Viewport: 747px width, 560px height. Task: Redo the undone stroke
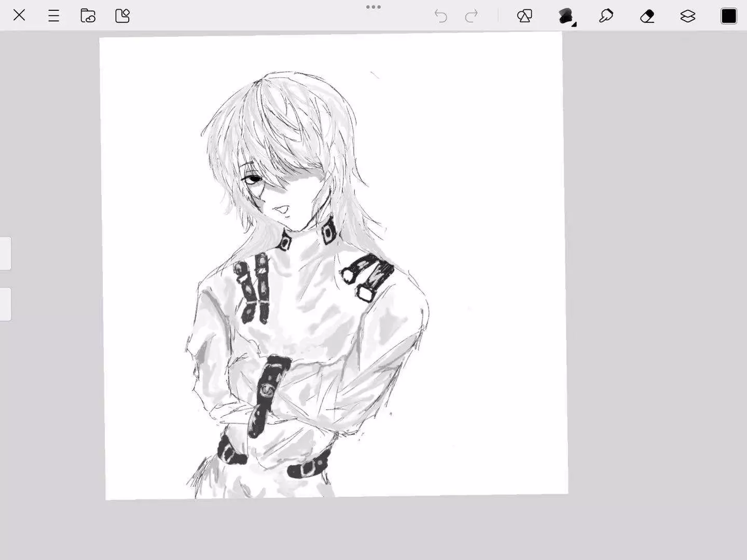[x=471, y=16]
